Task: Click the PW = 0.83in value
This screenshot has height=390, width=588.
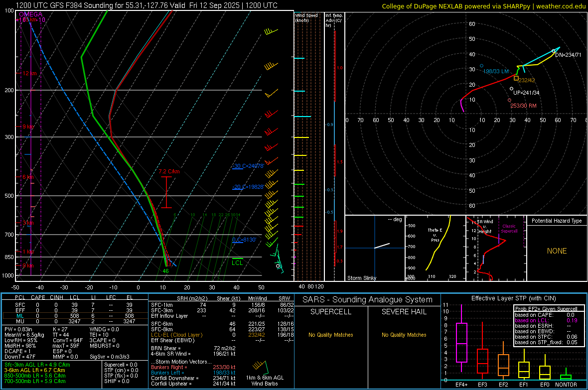Action: [x=19, y=329]
